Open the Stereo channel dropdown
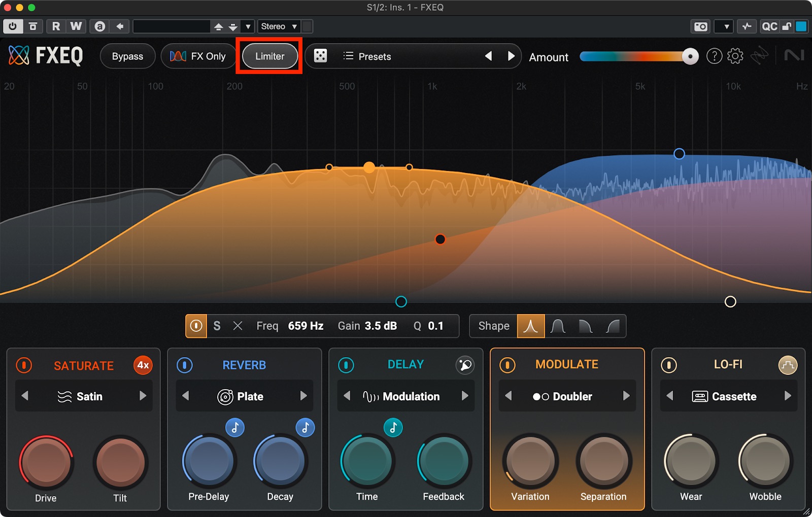812x517 pixels. (x=279, y=26)
